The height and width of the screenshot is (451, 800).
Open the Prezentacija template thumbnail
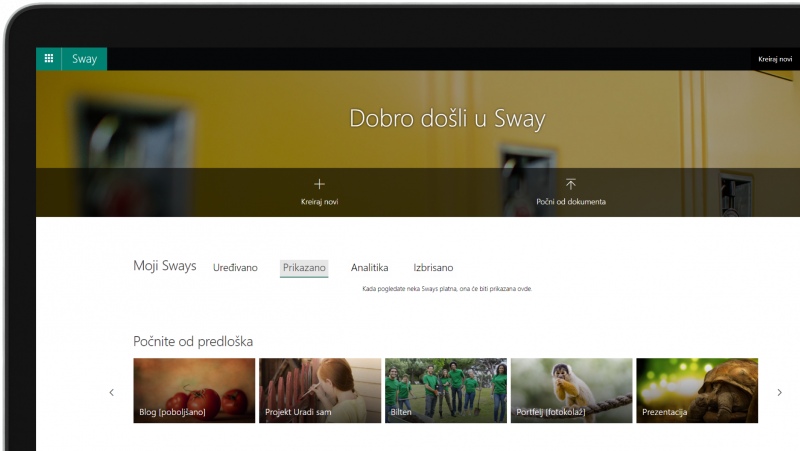[x=697, y=390]
